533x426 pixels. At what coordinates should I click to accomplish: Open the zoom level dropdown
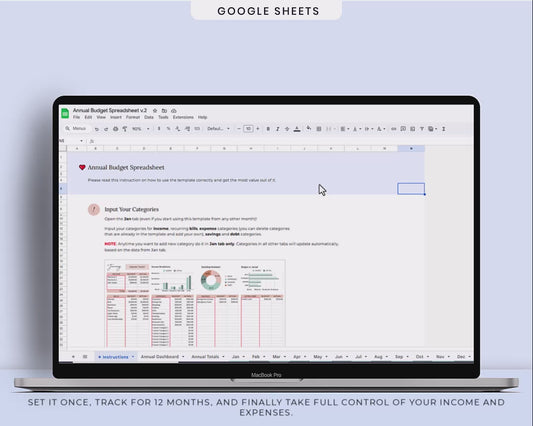coord(140,129)
